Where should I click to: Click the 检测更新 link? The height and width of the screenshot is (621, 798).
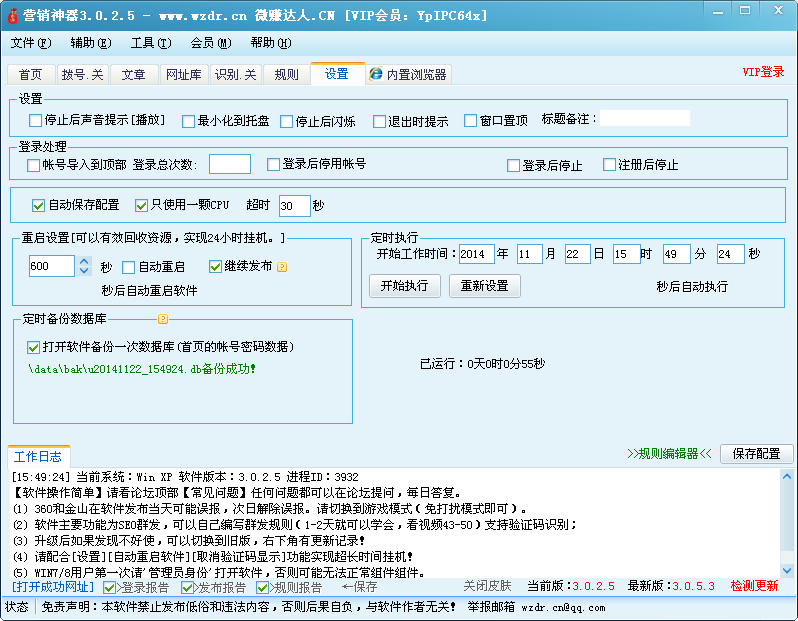pyautogui.click(x=753, y=586)
